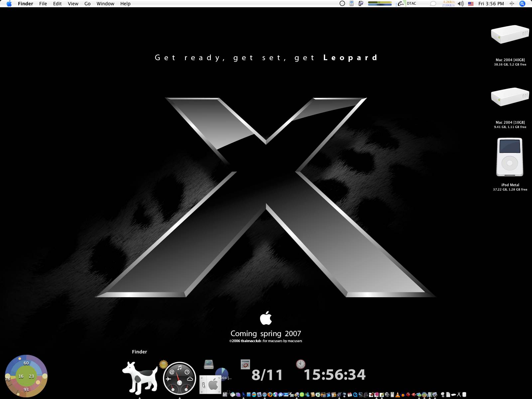532x399 pixels.
Task: Click the CPU/memory usage bars in menu bar
Action: [380, 4]
